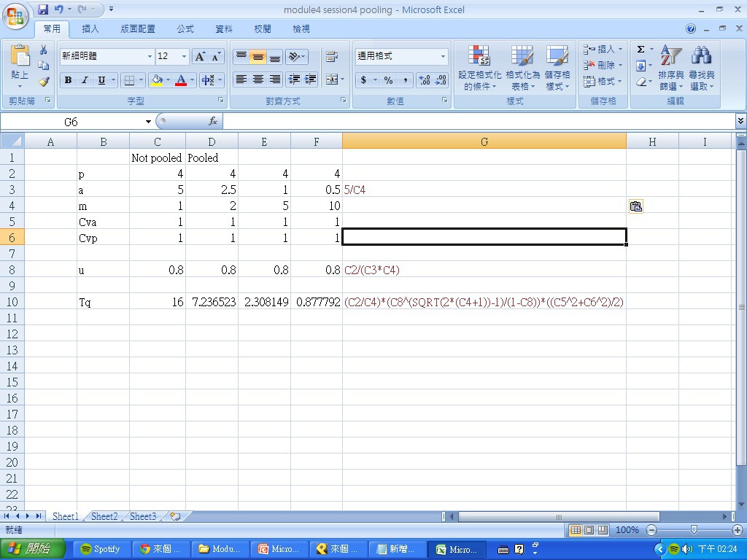Click the Percent Style icon

pos(388,80)
